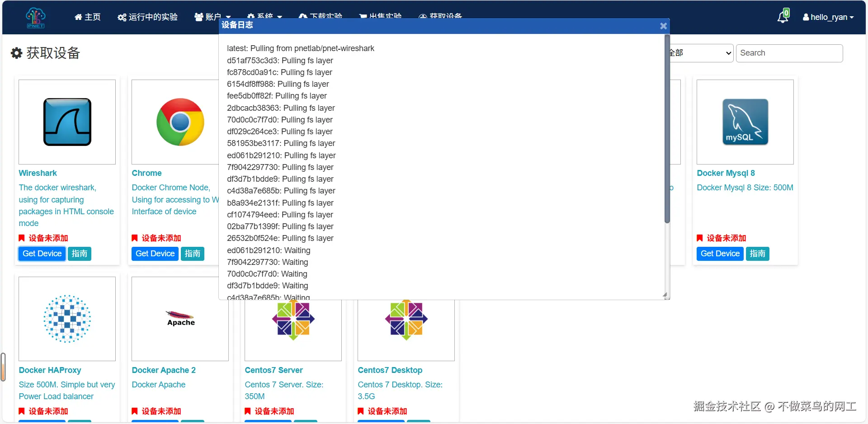Expand the 账户 menu

click(x=212, y=17)
